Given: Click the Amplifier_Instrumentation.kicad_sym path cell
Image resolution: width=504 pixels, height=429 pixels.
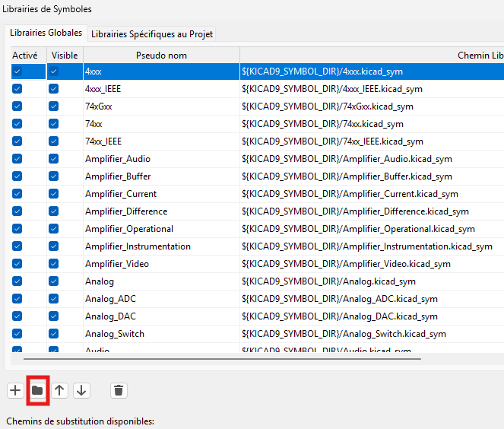Looking at the screenshot, I should coord(372,246).
